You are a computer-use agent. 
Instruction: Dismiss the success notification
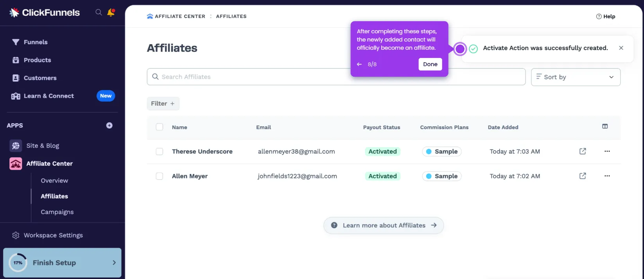[x=621, y=48]
